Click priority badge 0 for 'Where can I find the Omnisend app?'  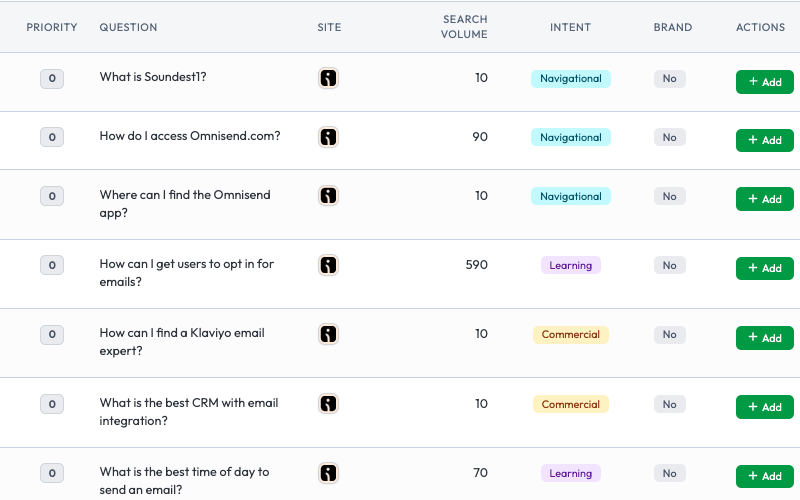(x=52, y=196)
